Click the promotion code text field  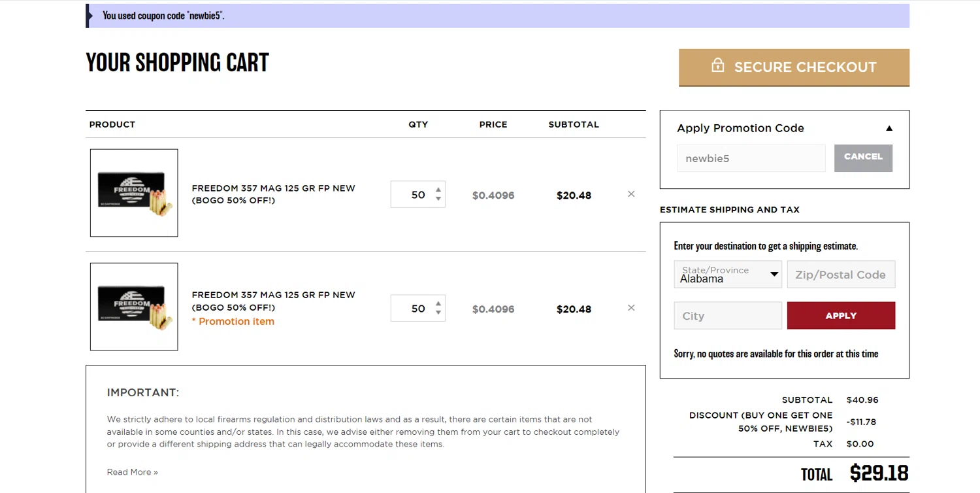pyautogui.click(x=751, y=158)
